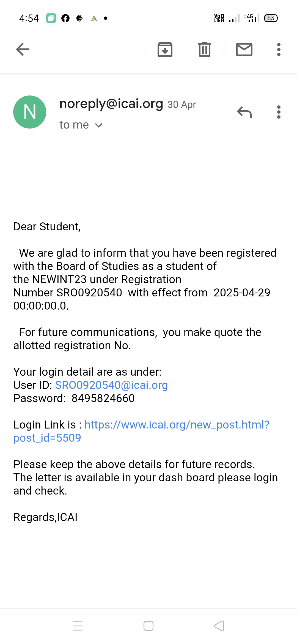The height and width of the screenshot is (644, 297).
Task: Tap the 30 Apr date label
Action: 182,105
